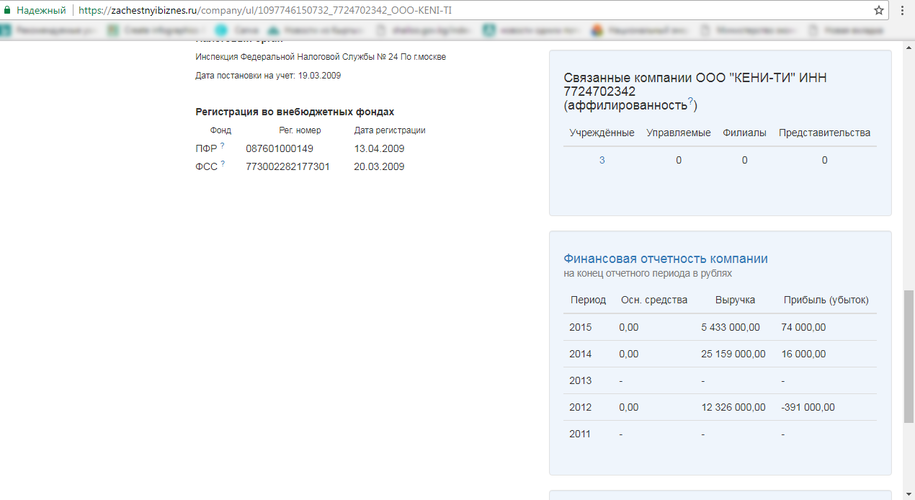Image resolution: width=915 pixels, height=500 pixels.
Task: Click period 2013 row label
Action: (580, 380)
